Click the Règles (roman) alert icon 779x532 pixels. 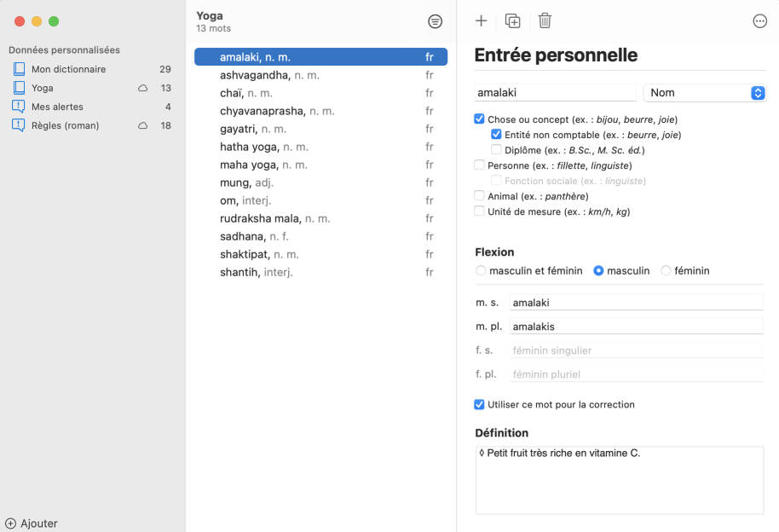pos(19,125)
